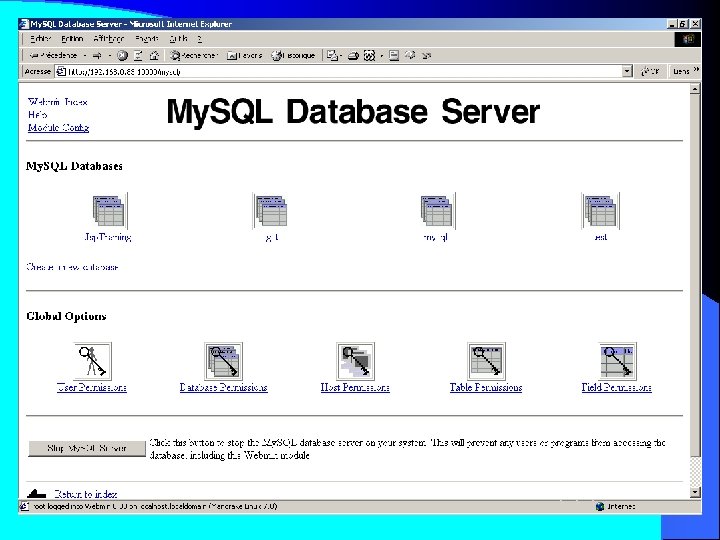720x540 pixels.
Task: Open the User Permissions link
Action: [x=92, y=387]
